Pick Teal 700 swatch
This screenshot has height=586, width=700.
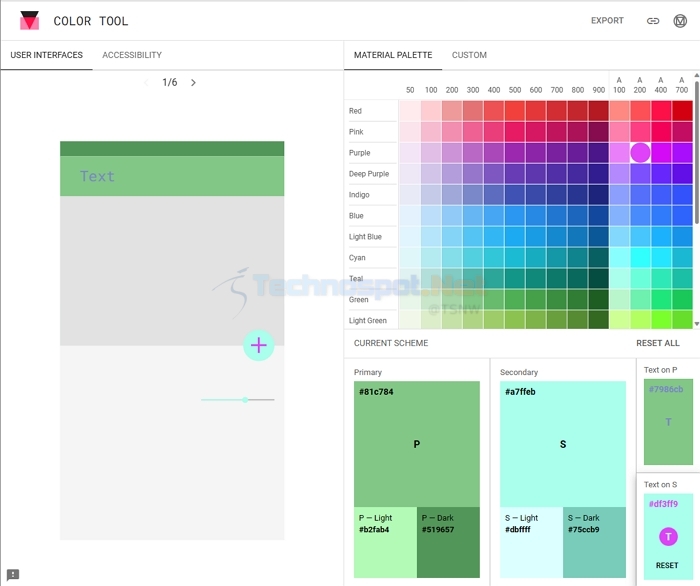(x=557, y=278)
